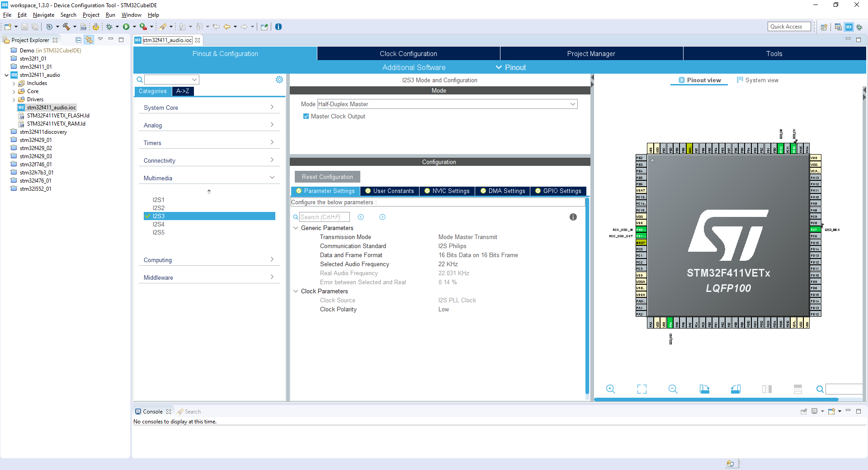
Task: Click the blue information toolbar icon
Action: pyautogui.click(x=278, y=27)
